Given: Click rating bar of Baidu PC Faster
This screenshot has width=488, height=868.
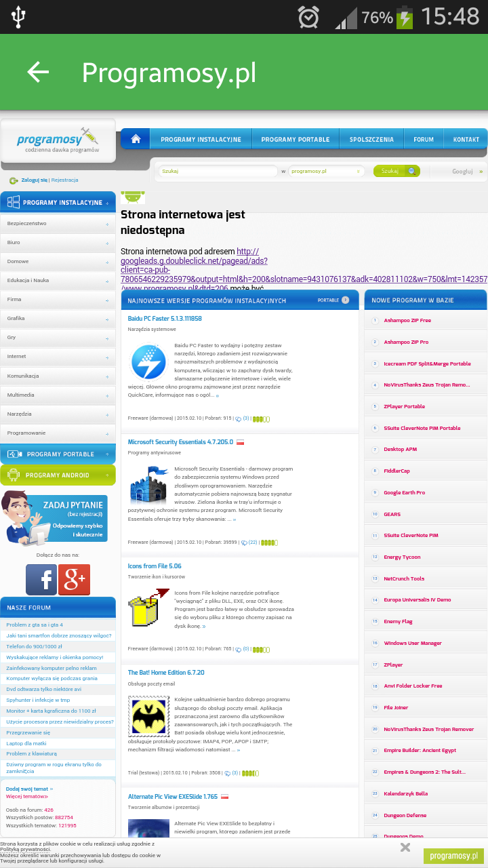Looking at the screenshot, I should pos(261,419).
